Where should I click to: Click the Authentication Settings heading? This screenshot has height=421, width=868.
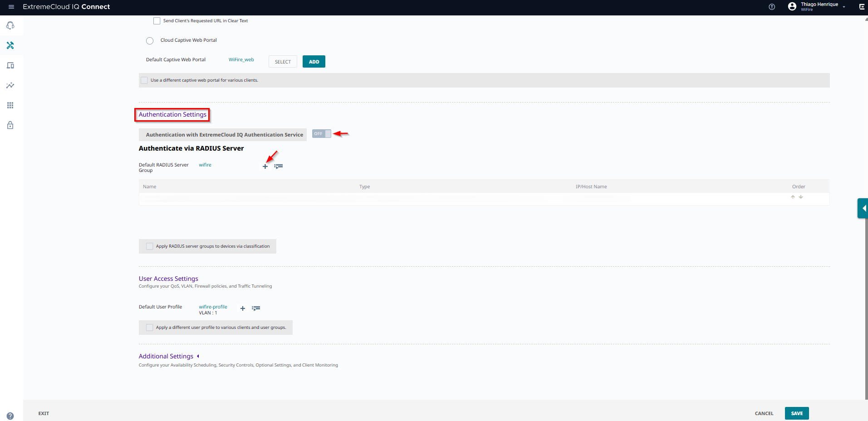tap(172, 114)
